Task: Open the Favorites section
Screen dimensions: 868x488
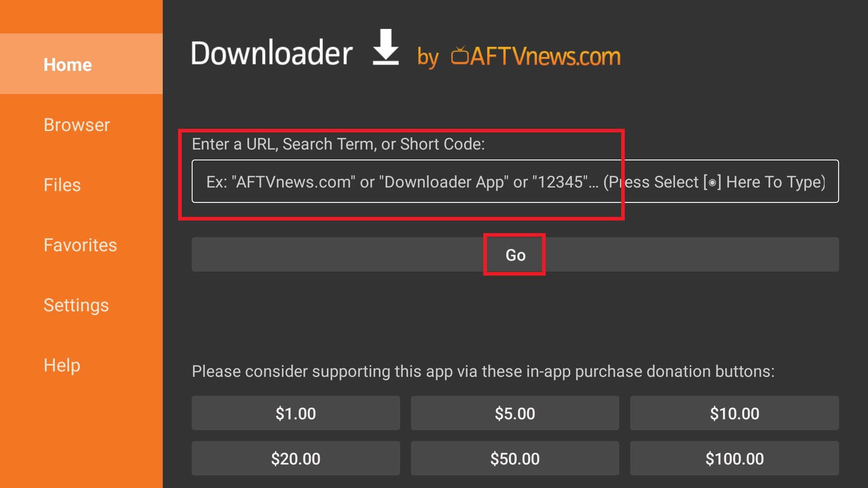Action: tap(80, 245)
